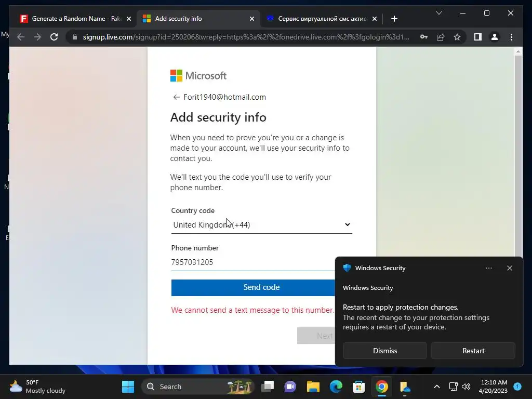Click the padlock site info icon
The width and height of the screenshot is (532, 399).
click(x=75, y=37)
